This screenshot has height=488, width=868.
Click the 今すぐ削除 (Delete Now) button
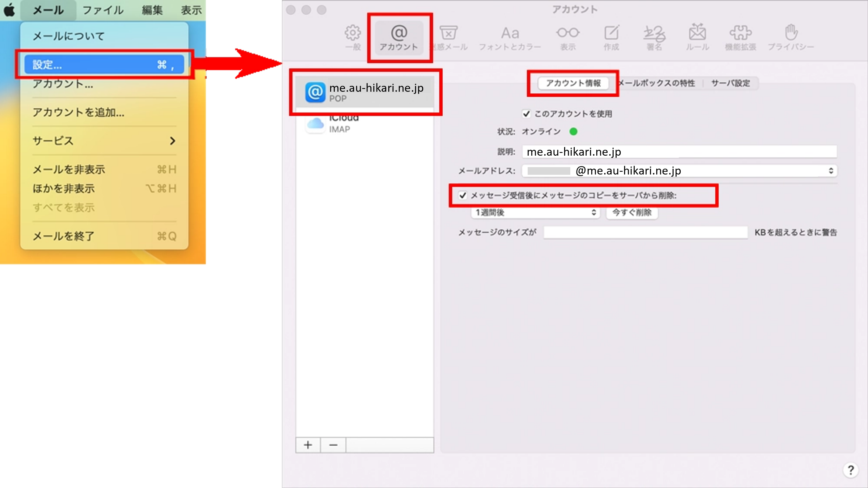[632, 212]
